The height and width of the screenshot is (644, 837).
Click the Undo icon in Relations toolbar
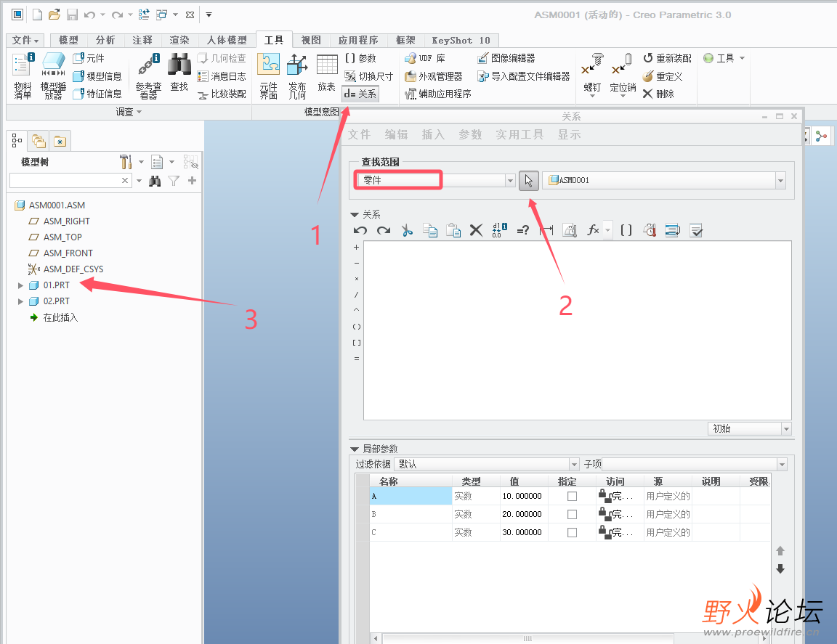(360, 230)
